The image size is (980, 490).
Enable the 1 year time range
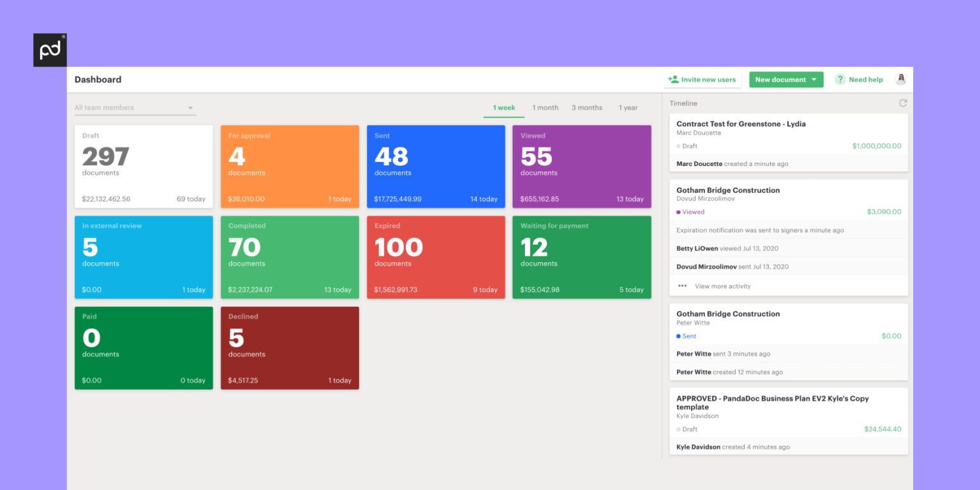pyautogui.click(x=628, y=107)
